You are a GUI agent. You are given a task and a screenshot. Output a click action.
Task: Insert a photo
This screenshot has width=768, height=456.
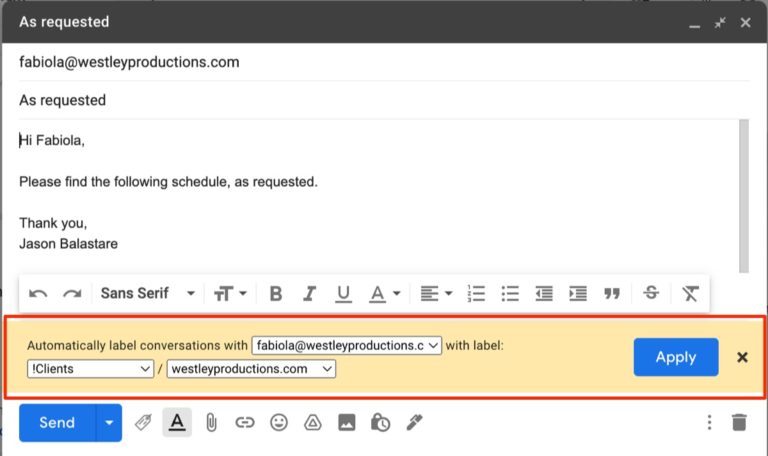pyautogui.click(x=347, y=422)
